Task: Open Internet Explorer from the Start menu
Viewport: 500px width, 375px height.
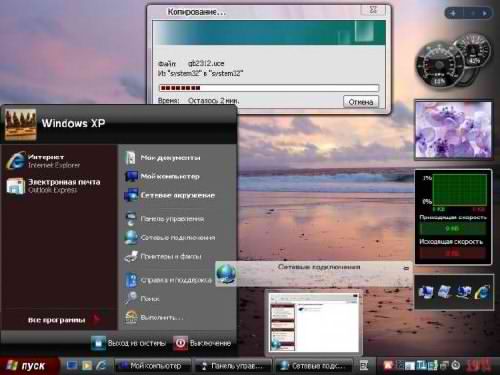Action: 44,161
